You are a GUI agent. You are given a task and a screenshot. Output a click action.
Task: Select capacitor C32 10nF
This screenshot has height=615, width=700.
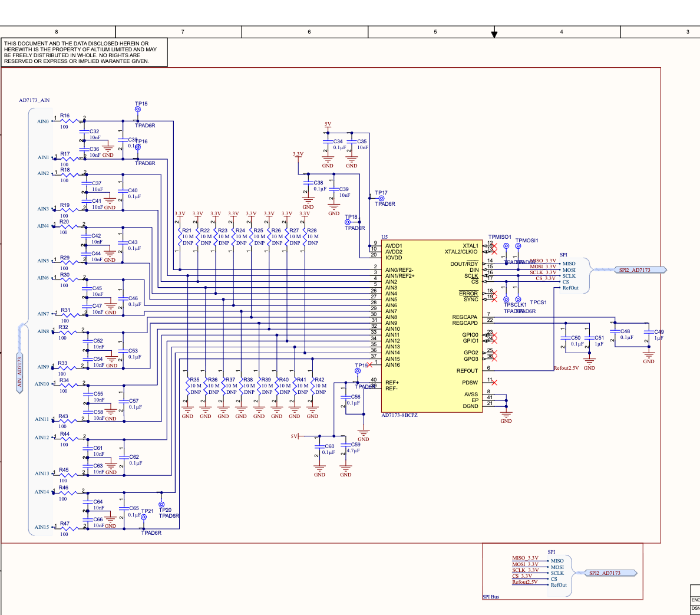(x=84, y=132)
